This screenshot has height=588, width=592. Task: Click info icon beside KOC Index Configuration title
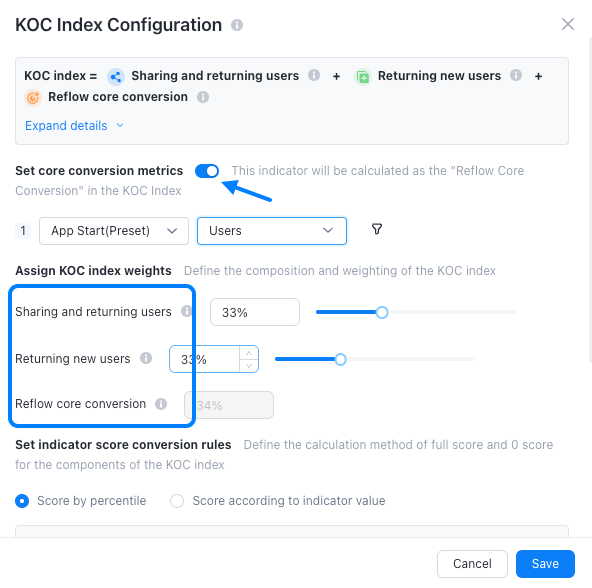pyautogui.click(x=237, y=25)
